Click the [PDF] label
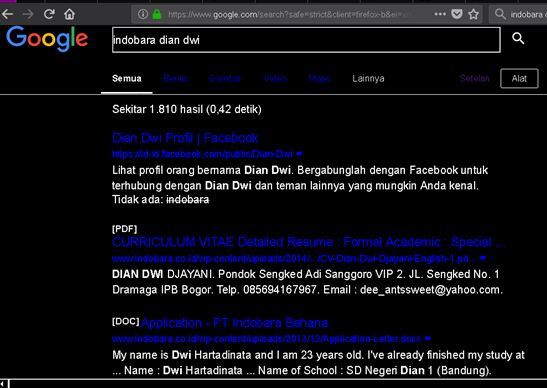The width and height of the screenshot is (547, 388). coord(125,229)
